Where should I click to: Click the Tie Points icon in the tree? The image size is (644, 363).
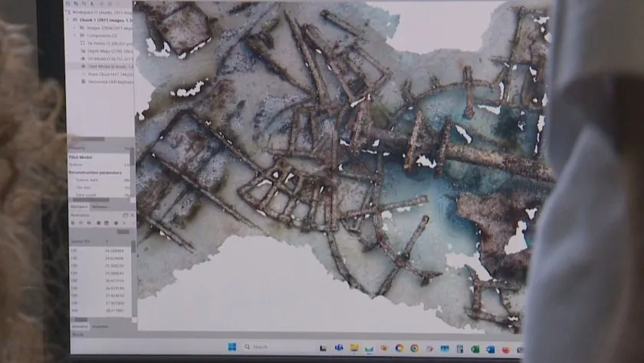[81, 44]
